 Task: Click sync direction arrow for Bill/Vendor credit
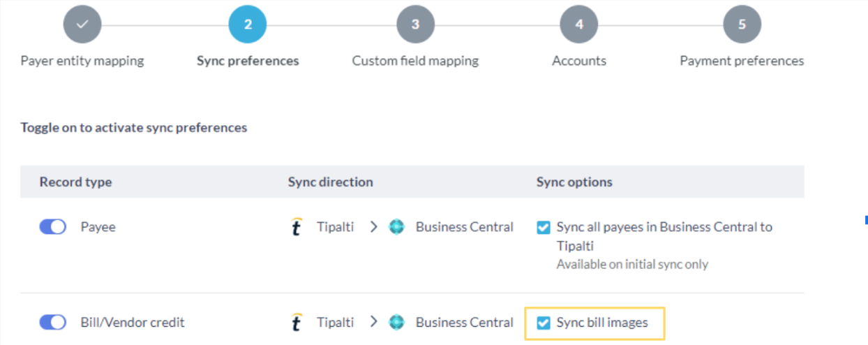tap(374, 322)
